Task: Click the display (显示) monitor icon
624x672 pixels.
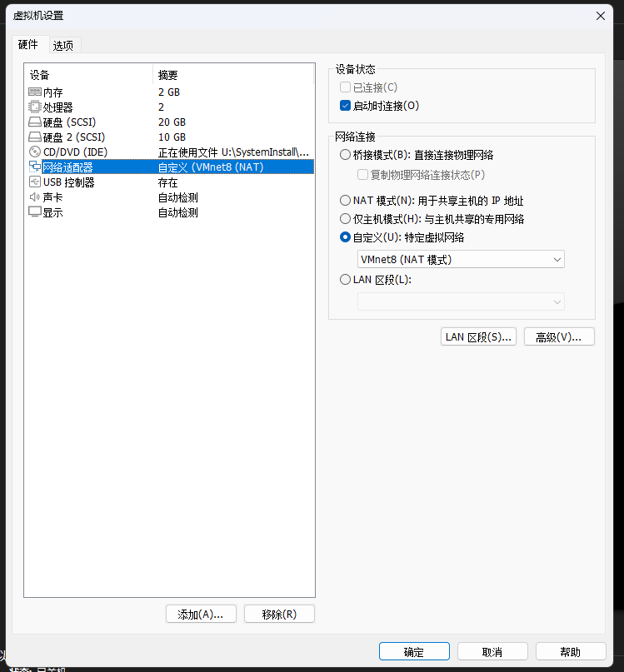Action: click(35, 212)
